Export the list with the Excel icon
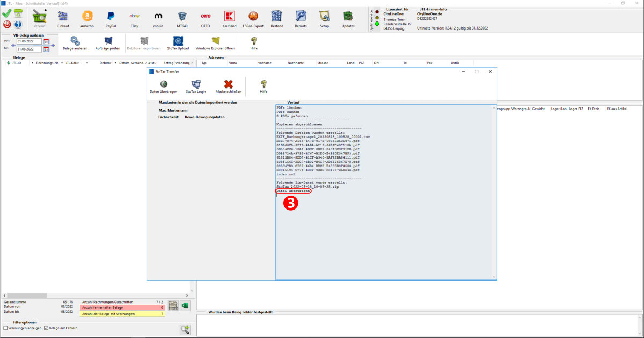The height and width of the screenshot is (338, 644). tap(185, 305)
